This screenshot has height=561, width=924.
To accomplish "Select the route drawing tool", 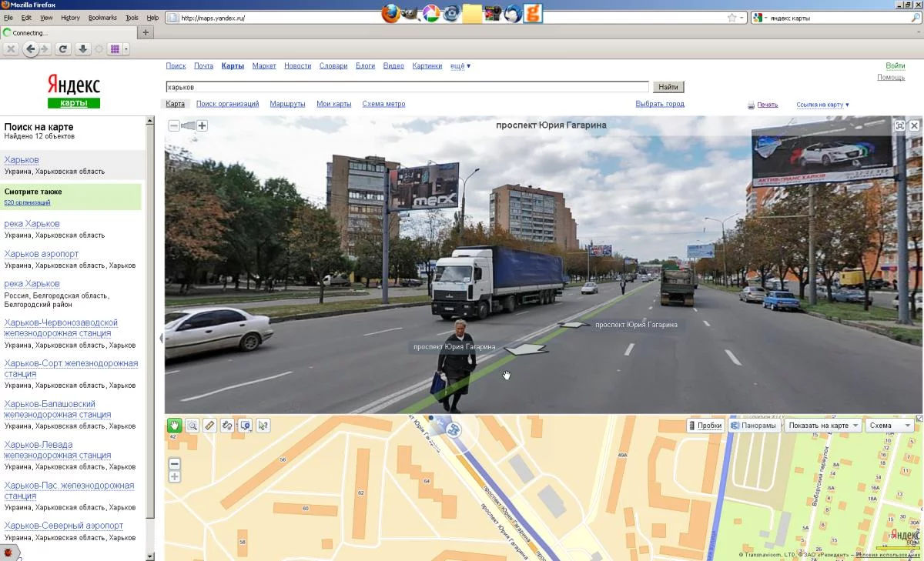I will [227, 425].
